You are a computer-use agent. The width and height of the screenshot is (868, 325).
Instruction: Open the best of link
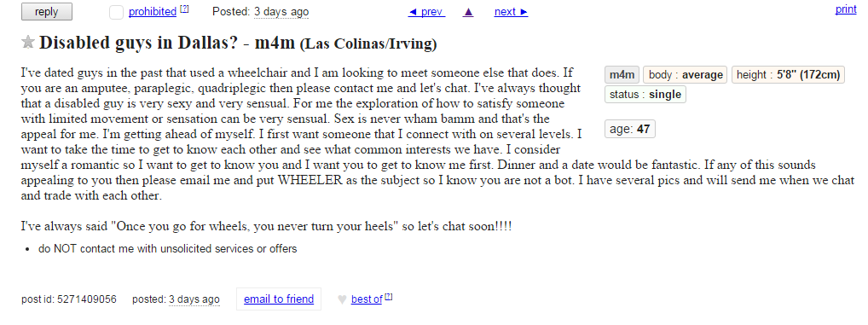click(x=367, y=299)
